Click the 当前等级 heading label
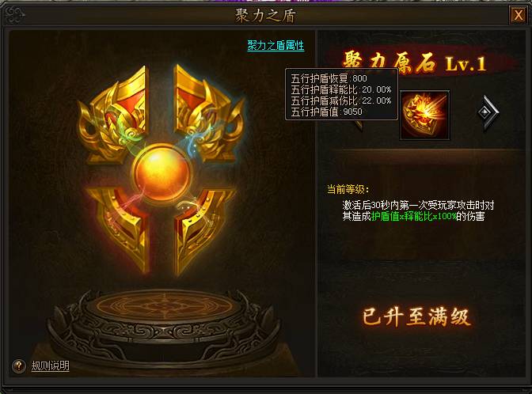Viewport: 532px width, 394px height. pyautogui.click(x=348, y=189)
